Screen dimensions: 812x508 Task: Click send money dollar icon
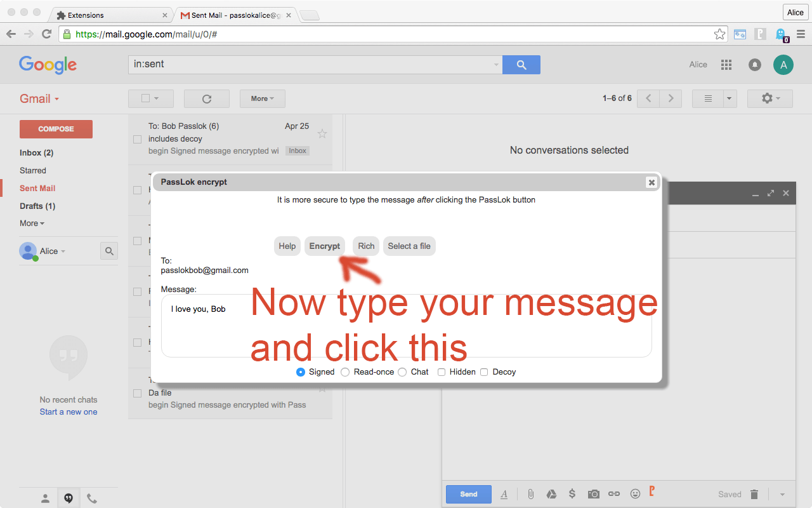[572, 494]
